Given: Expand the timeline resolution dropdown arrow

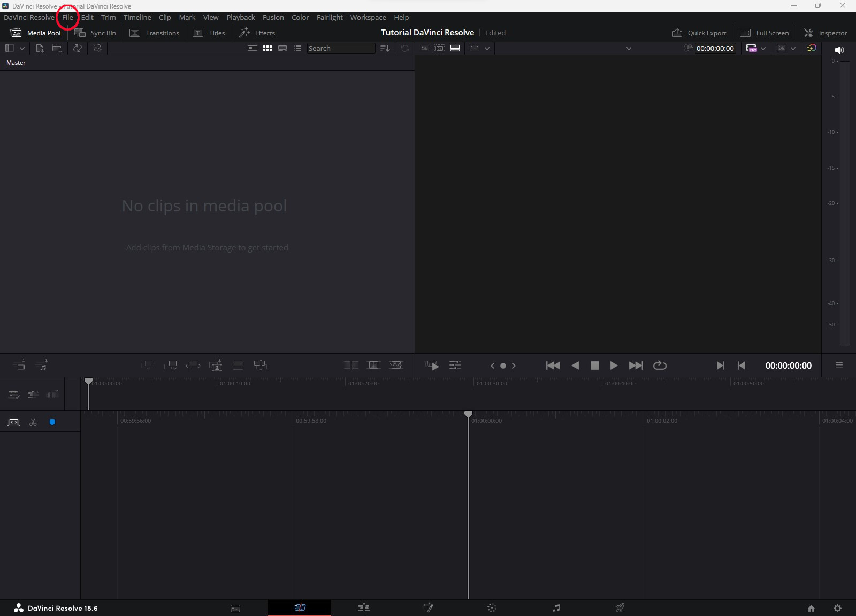Looking at the screenshot, I should [x=793, y=48].
